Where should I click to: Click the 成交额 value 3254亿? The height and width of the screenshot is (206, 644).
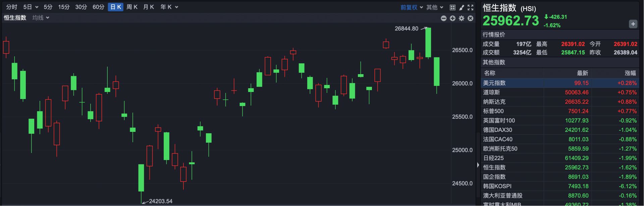click(x=522, y=53)
